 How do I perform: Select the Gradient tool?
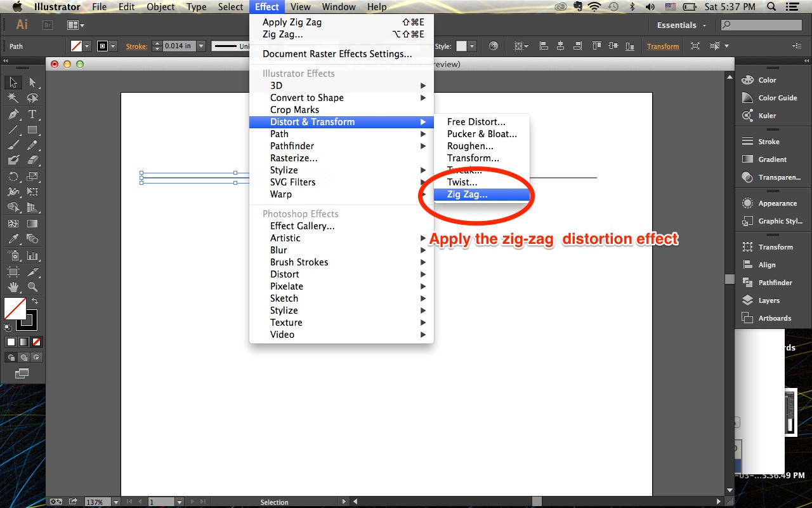(32, 224)
